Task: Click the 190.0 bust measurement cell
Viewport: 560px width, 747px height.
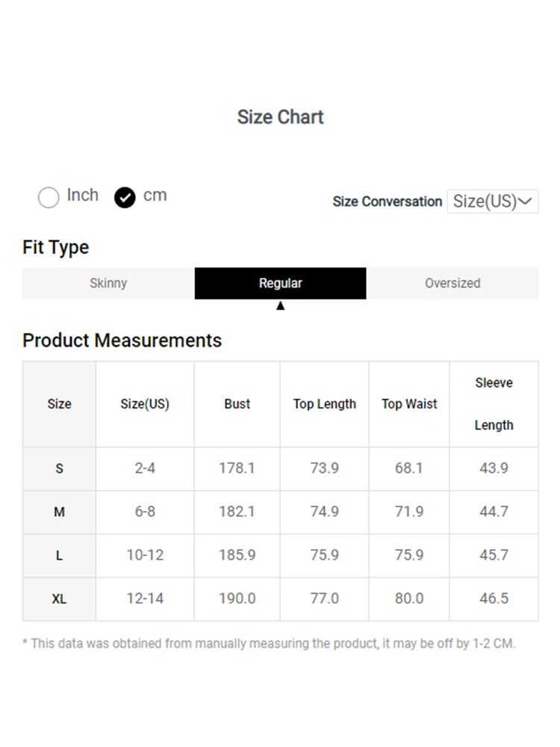Action: click(237, 598)
